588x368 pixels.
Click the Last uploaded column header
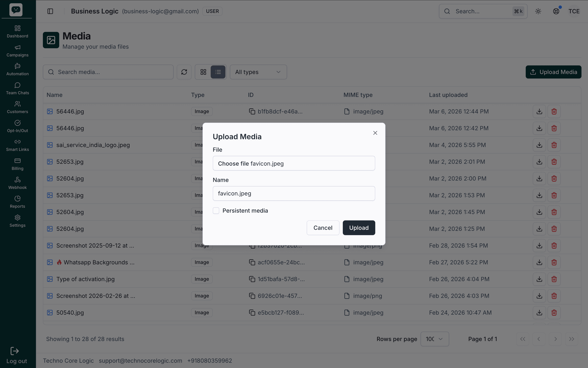448,95
